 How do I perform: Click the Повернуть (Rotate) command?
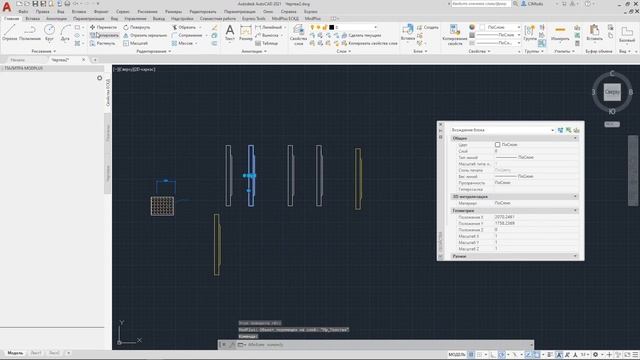coord(137,27)
